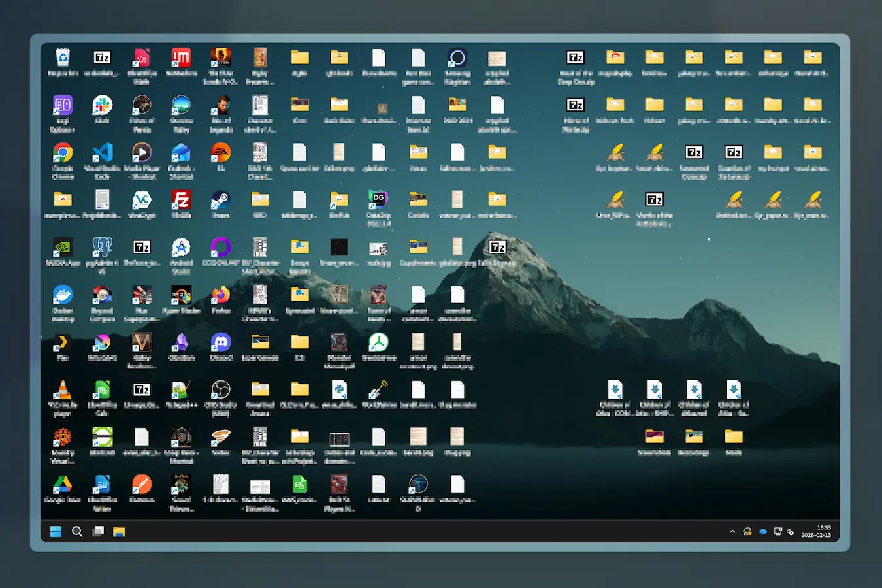Launch the LibreOffice Writer shortcut
The image size is (882, 588).
click(102, 484)
